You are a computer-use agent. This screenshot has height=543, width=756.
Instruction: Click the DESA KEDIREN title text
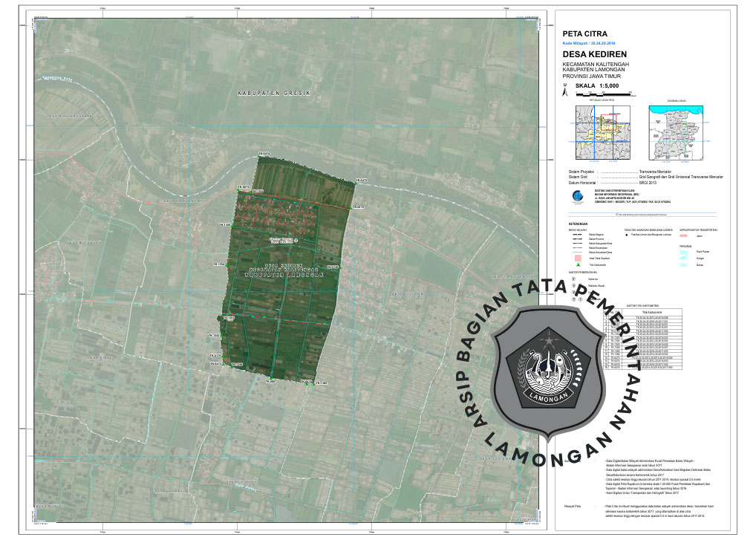pyautogui.click(x=595, y=55)
